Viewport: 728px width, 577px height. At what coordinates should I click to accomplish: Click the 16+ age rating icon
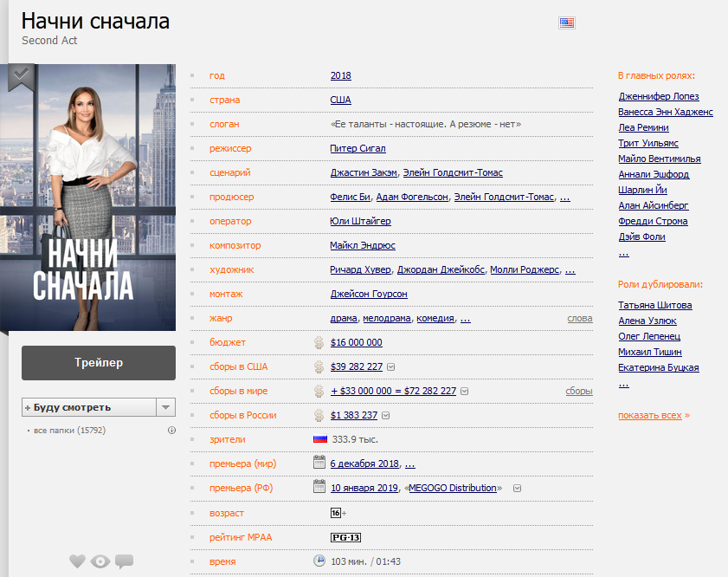tap(338, 513)
